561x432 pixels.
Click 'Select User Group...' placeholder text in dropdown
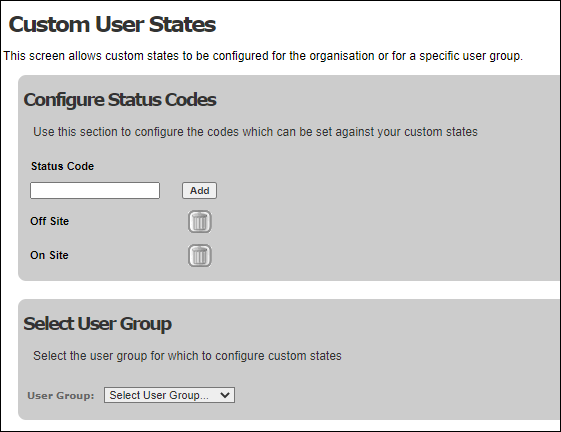pyautogui.click(x=159, y=395)
